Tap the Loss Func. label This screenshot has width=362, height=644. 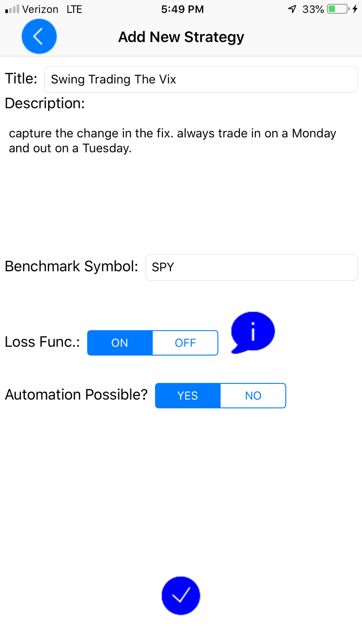(x=42, y=342)
